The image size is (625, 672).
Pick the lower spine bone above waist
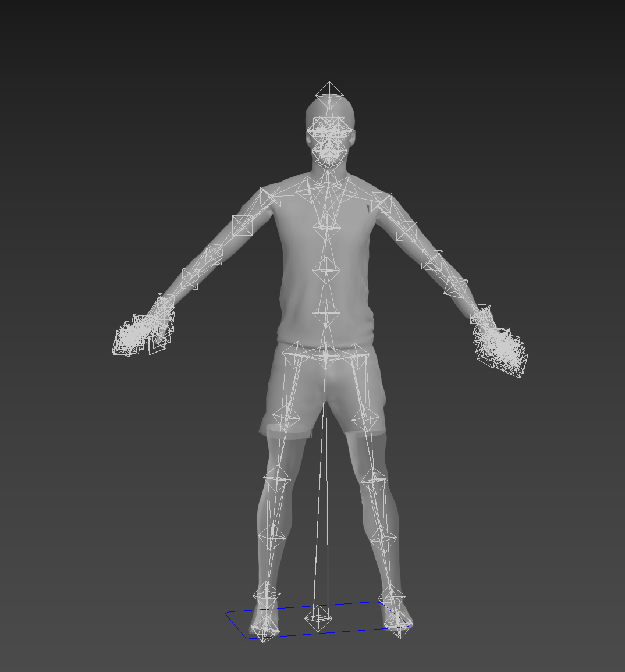coord(326,313)
